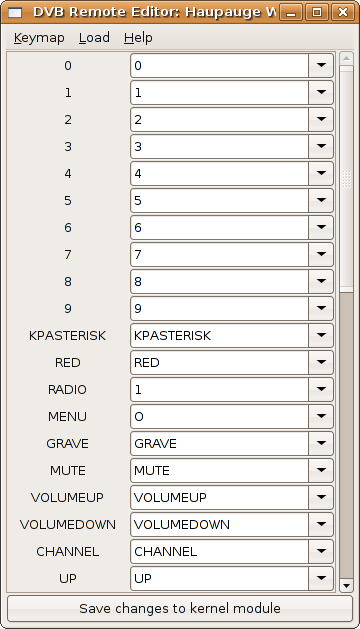Open the VOLUMEDOWN mapping dropdown arrow
This screenshot has width=360, height=629.
[x=321, y=524]
